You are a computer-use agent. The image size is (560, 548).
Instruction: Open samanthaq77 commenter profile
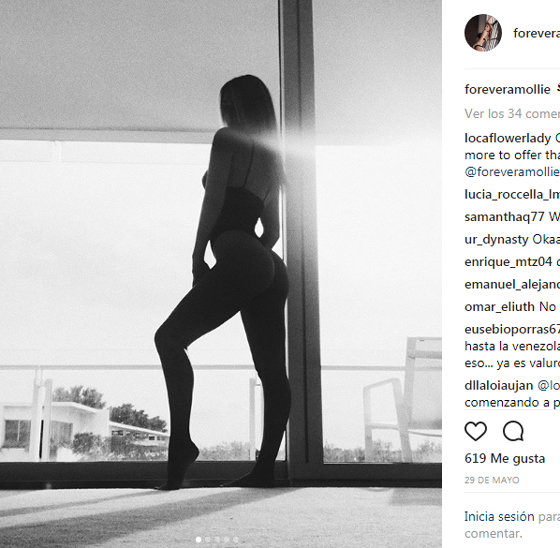point(504,217)
